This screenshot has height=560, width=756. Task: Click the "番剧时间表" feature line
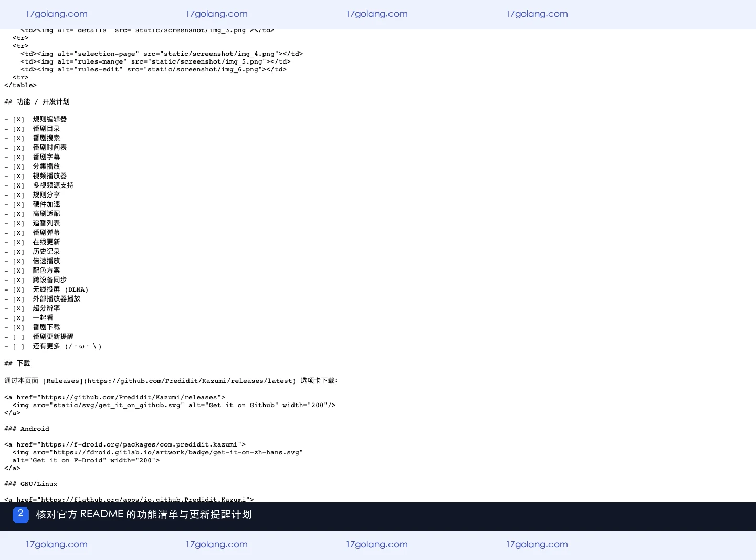(x=36, y=148)
